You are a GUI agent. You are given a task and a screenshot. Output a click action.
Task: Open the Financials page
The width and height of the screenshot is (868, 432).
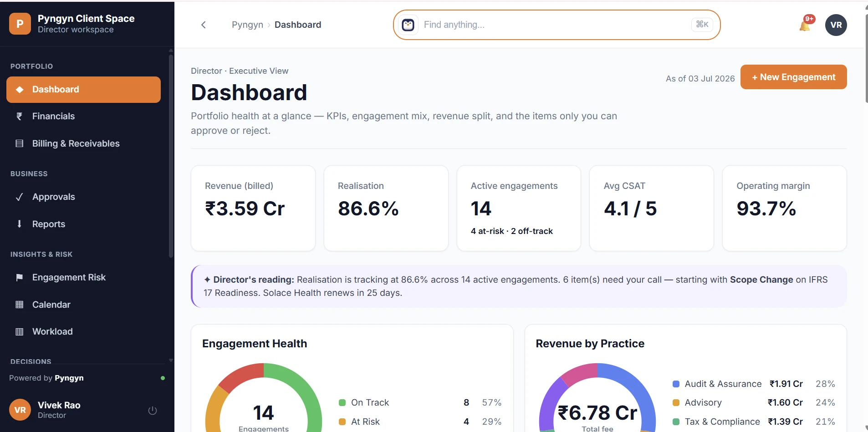point(83,117)
